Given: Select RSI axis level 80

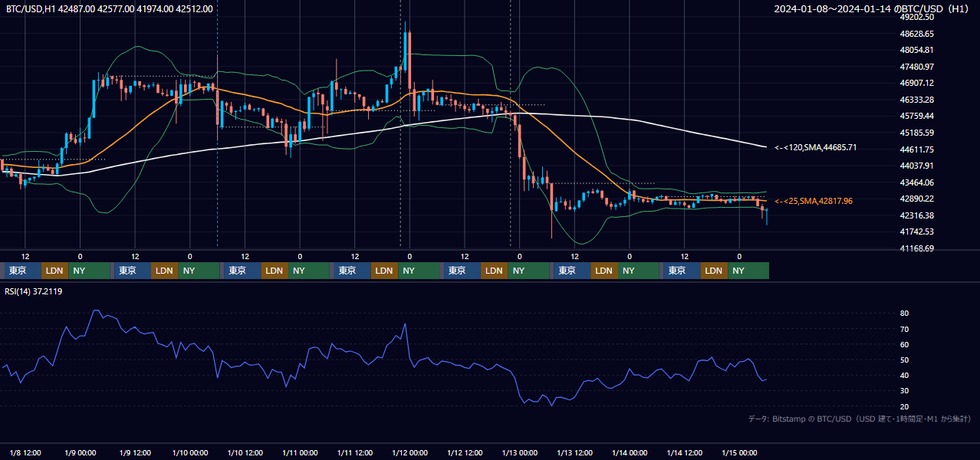Looking at the screenshot, I should 905,314.
